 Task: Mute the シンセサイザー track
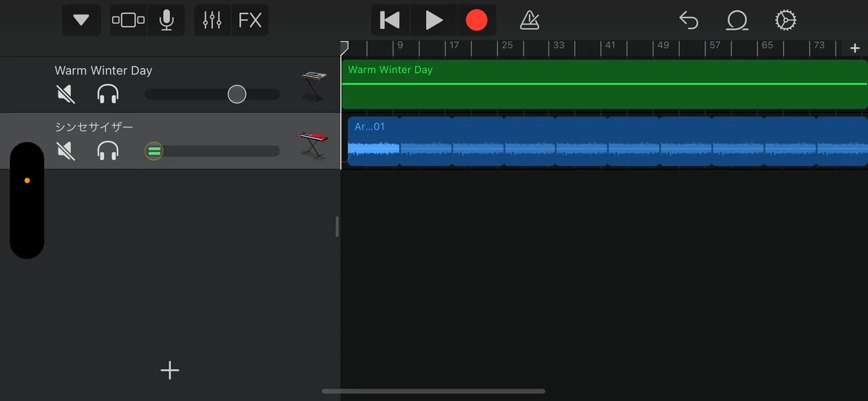pyautogui.click(x=65, y=151)
